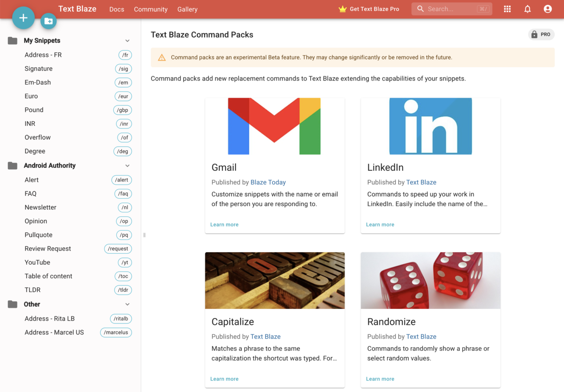Click the Search input field

coord(451,9)
